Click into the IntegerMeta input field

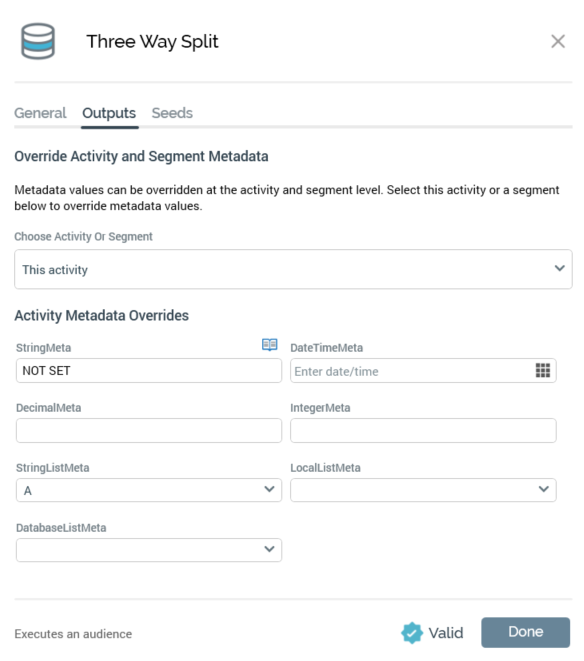tap(423, 430)
